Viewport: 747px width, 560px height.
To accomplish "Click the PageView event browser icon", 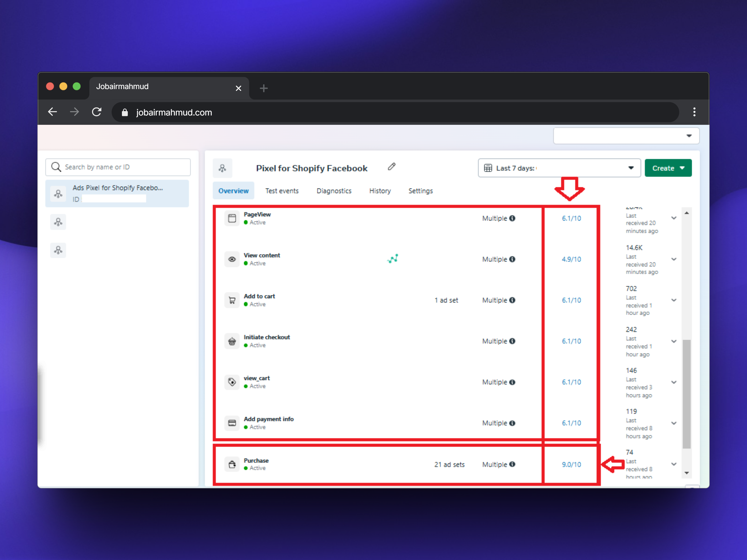I will pos(232,218).
